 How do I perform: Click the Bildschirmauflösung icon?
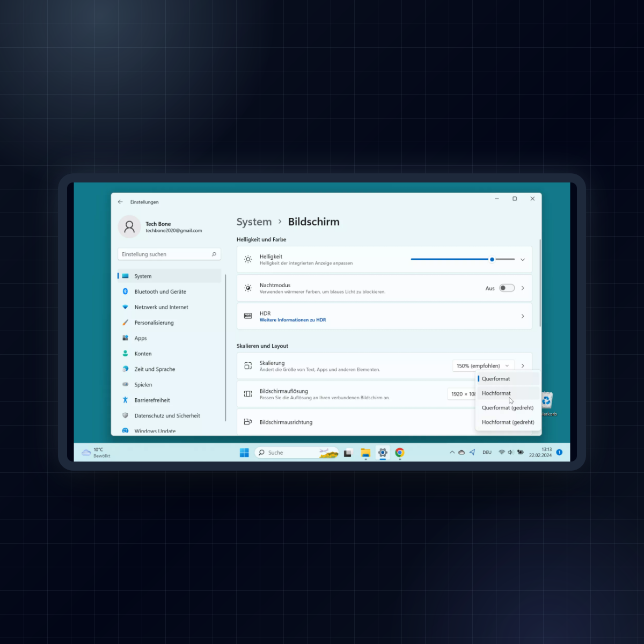[248, 394]
